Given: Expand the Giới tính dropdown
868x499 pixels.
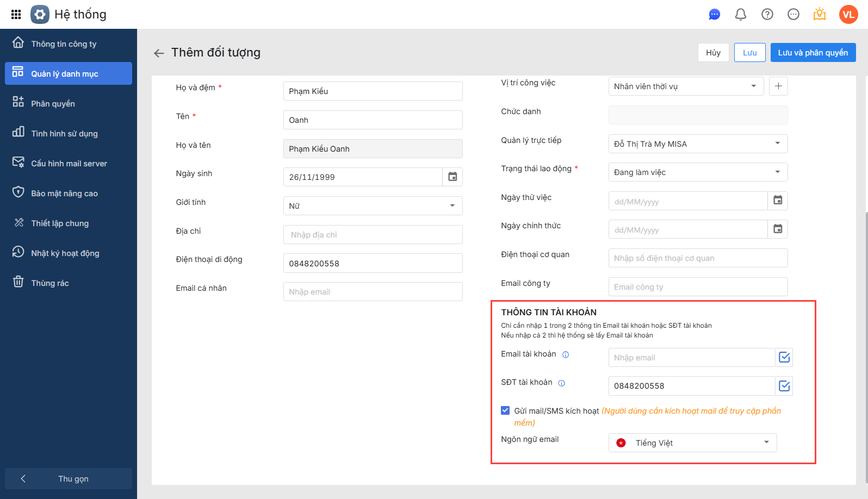Looking at the screenshot, I should 373,205.
